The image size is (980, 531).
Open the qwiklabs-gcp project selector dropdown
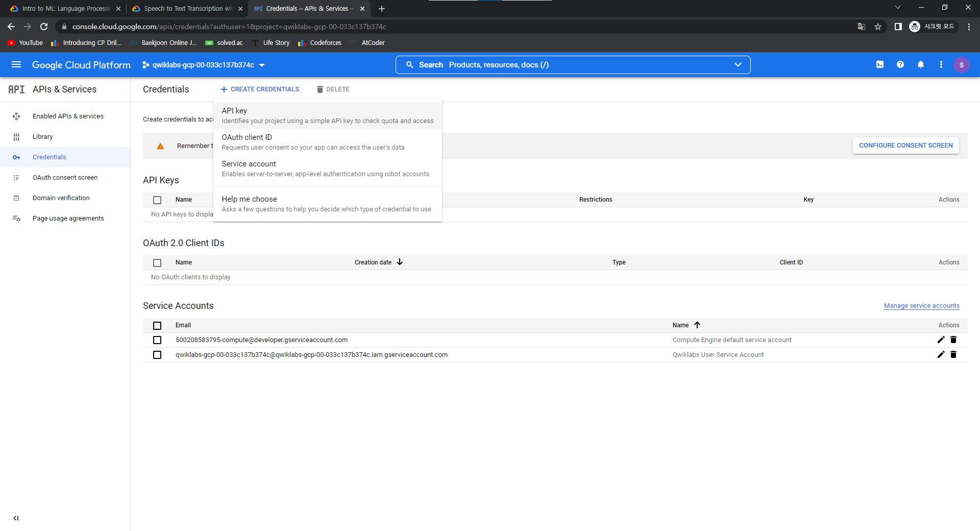[x=204, y=65]
